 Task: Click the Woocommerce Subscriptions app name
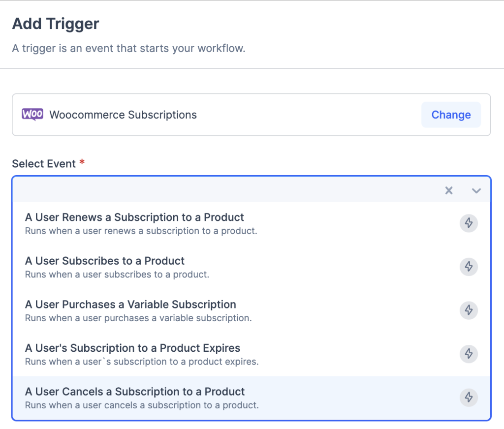point(123,115)
